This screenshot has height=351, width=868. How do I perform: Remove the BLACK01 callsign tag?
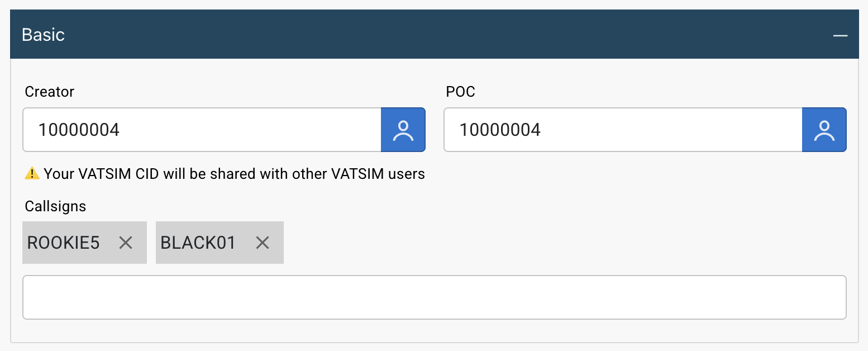tap(263, 243)
